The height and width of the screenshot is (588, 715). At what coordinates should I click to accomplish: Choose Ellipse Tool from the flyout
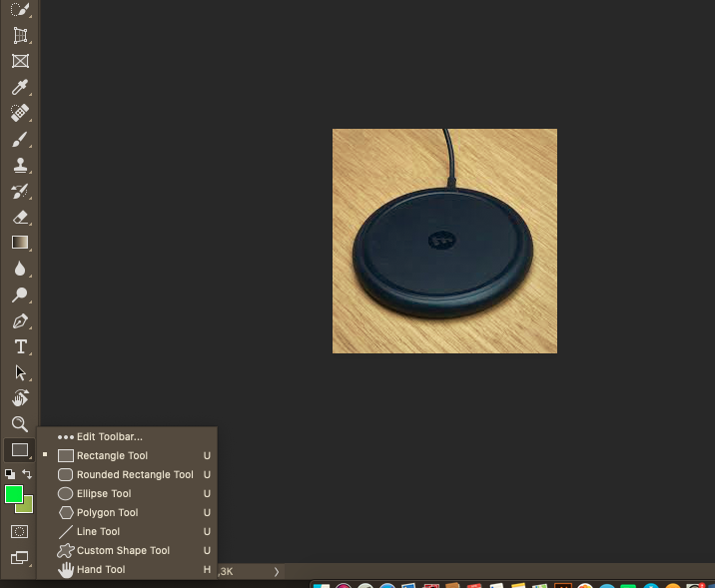click(x=127, y=493)
